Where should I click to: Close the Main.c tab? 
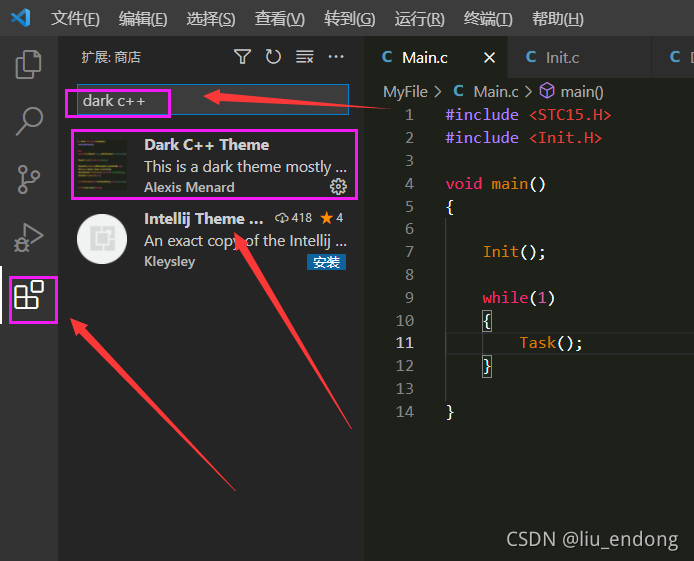coord(490,58)
